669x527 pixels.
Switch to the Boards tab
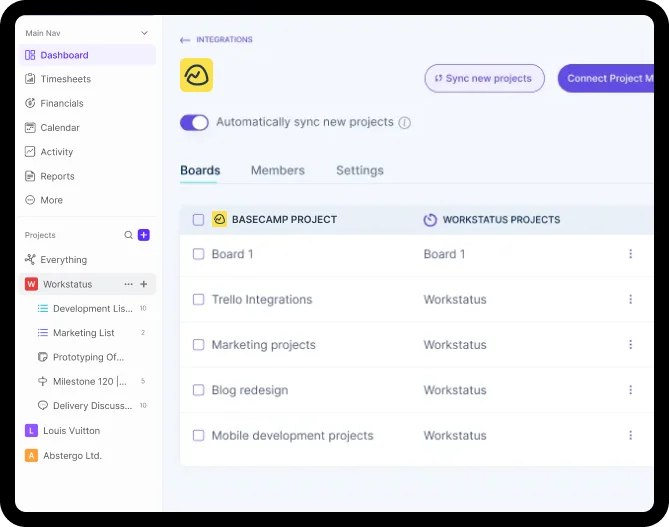click(x=200, y=170)
